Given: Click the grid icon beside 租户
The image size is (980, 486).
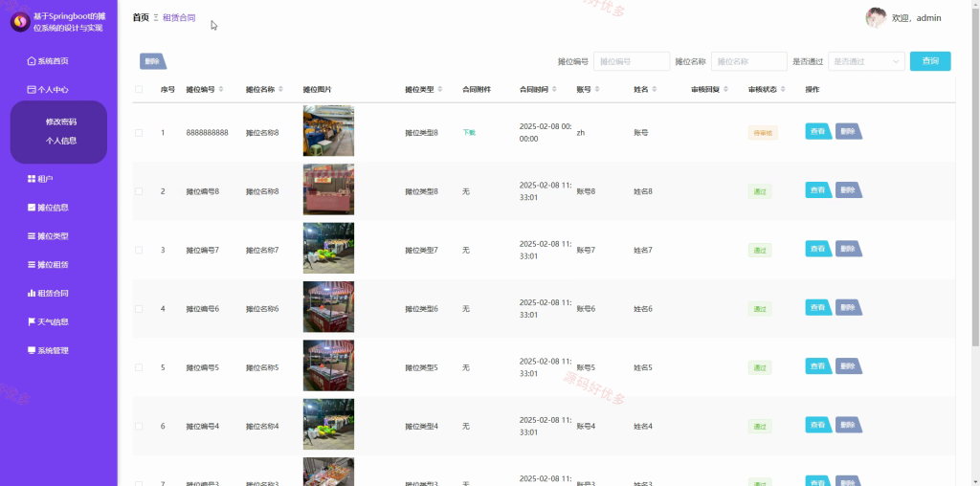Looking at the screenshot, I should pos(32,179).
